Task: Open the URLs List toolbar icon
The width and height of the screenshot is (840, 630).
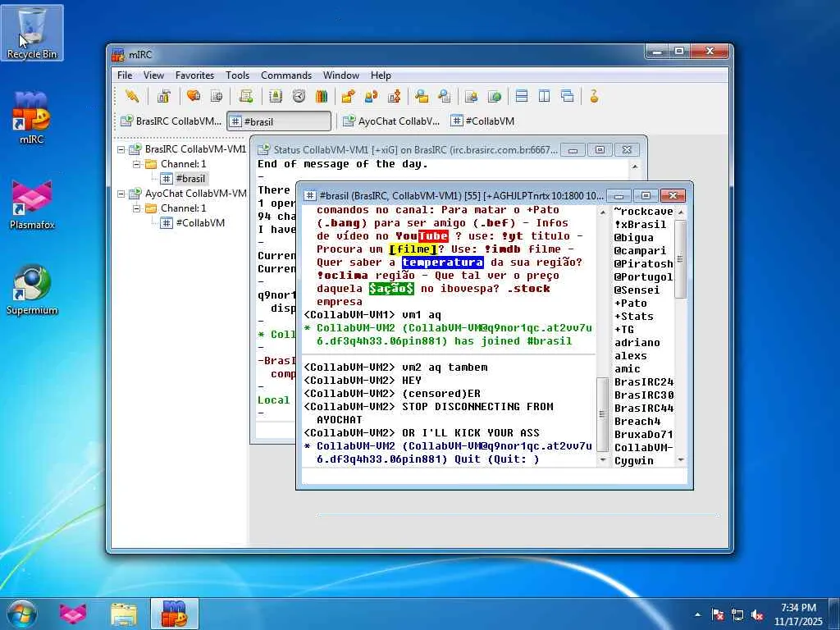Action: 495,97
